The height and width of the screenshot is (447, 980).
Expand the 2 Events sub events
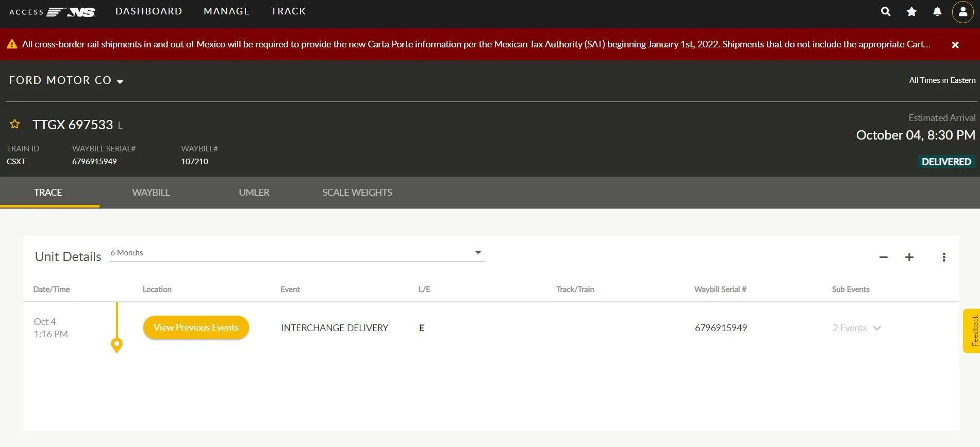point(857,328)
